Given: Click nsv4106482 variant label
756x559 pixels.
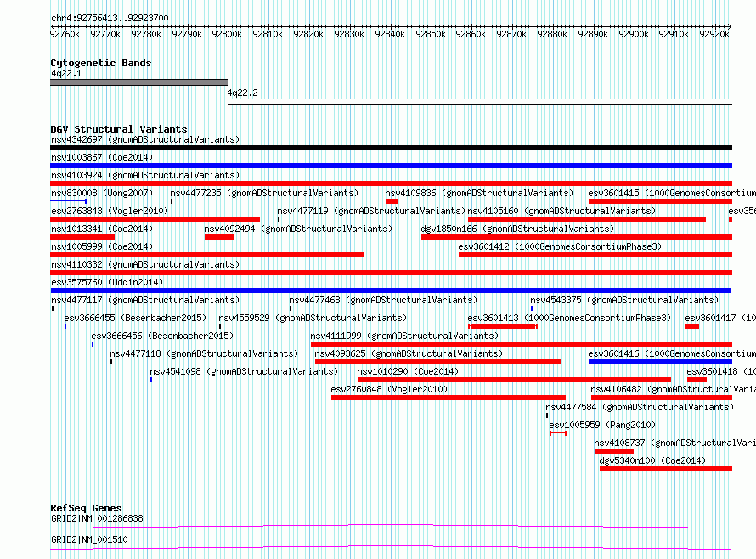Looking at the screenshot, I should [x=673, y=389].
